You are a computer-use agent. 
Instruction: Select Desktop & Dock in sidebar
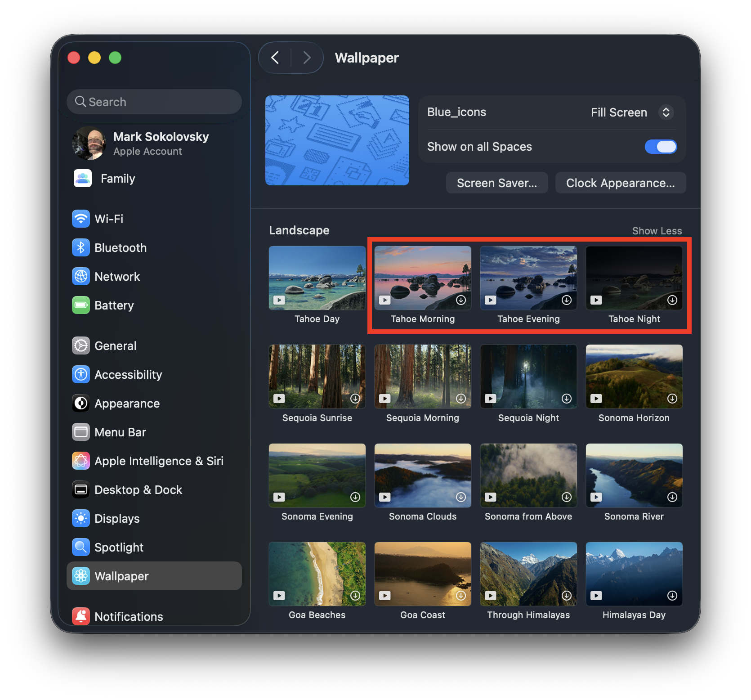coord(138,490)
